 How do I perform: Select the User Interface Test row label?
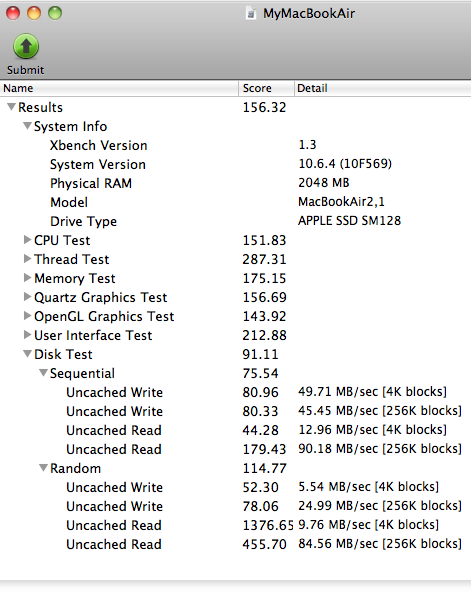point(93,335)
